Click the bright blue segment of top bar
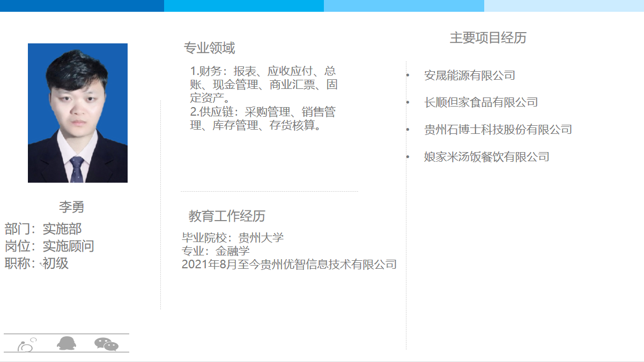The height and width of the screenshot is (362, 644). tap(243, 6)
